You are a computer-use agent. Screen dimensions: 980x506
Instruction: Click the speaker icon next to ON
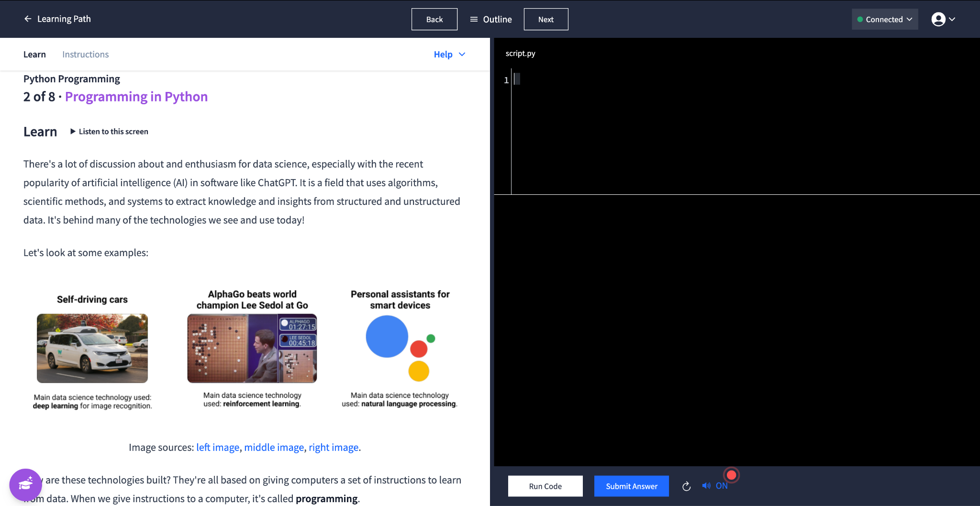(x=706, y=485)
